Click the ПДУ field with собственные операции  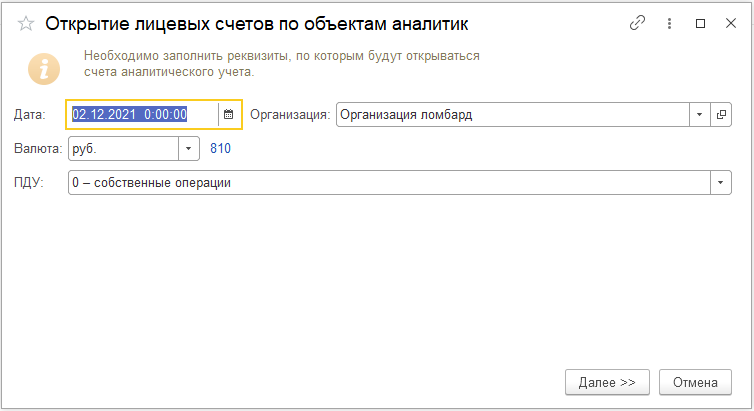pos(390,183)
